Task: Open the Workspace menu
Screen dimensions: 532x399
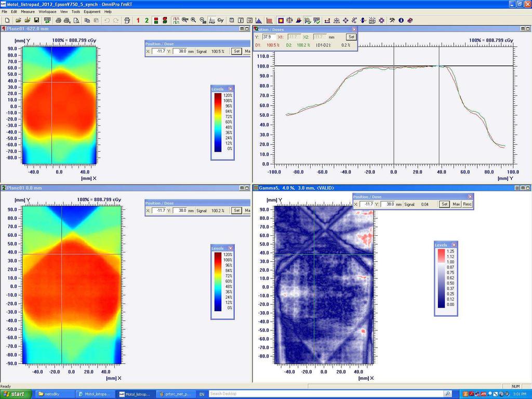Action: coord(47,11)
